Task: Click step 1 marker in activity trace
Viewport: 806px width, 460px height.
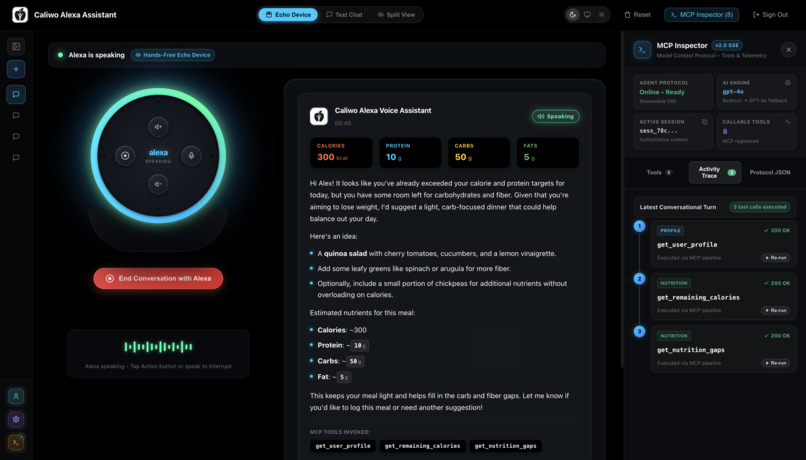Action: [639, 226]
